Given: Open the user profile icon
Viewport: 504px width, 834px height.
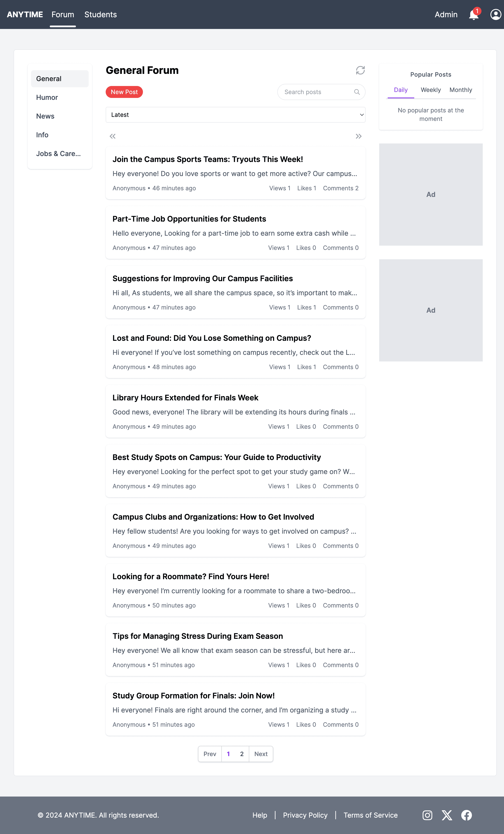Looking at the screenshot, I should (495, 14).
